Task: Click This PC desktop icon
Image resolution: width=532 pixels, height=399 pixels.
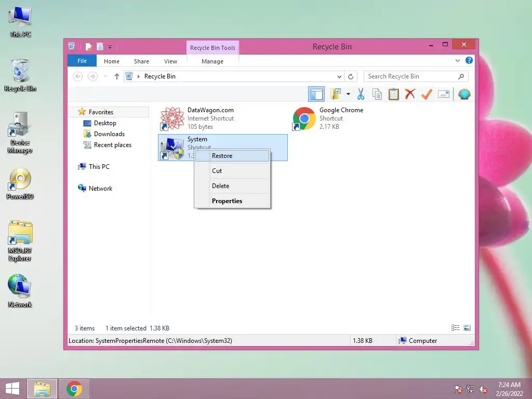Action: (20, 22)
